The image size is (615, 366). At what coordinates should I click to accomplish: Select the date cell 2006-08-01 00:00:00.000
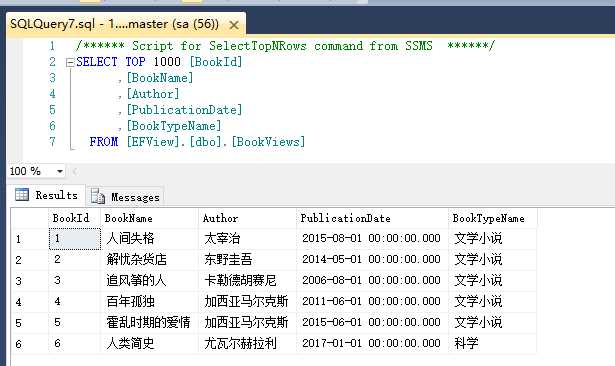coord(372,280)
